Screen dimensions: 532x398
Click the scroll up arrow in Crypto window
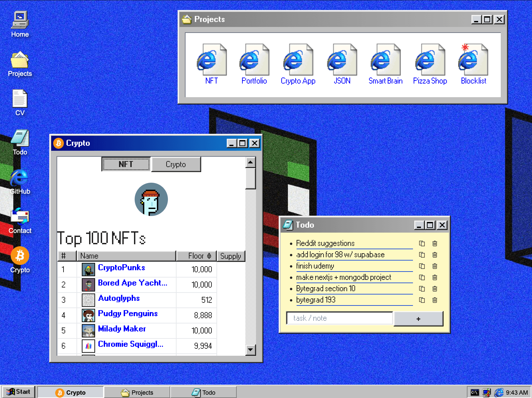click(250, 162)
